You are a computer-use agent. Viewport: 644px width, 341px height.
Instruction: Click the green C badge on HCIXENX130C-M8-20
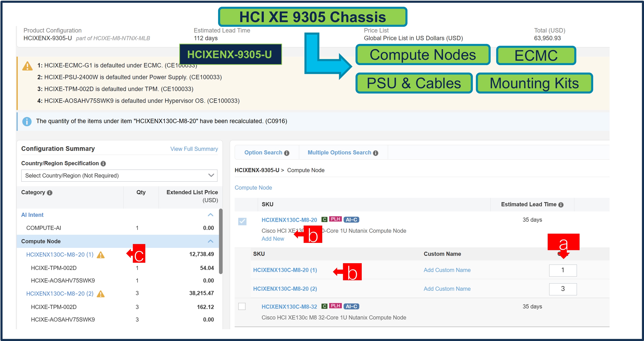point(324,220)
